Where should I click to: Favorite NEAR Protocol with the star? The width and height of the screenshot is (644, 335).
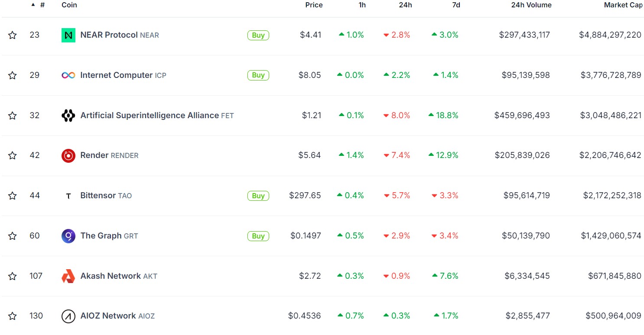tap(12, 35)
